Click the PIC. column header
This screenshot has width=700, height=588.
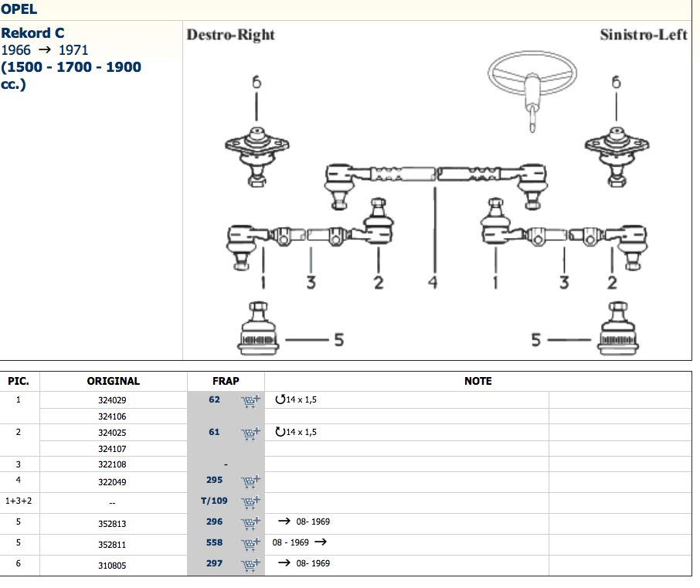pos(19,381)
